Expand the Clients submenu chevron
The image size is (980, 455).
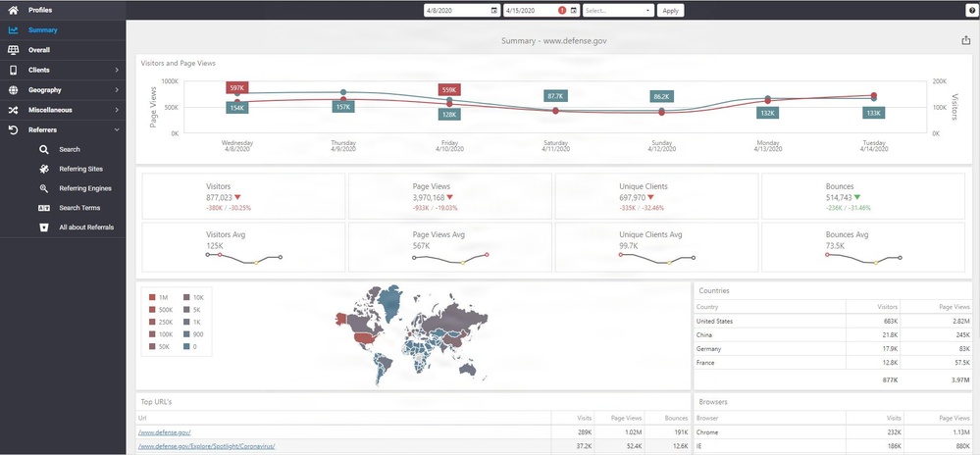[117, 70]
